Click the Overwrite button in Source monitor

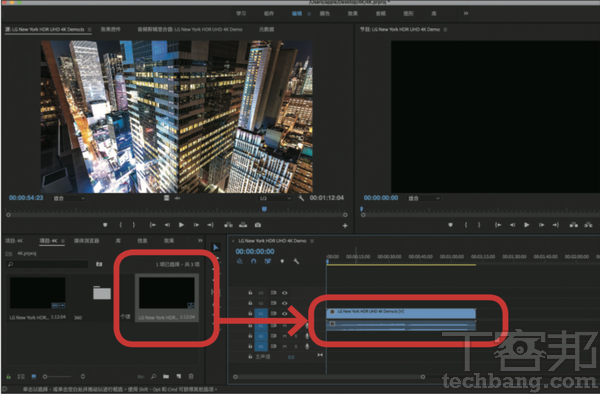[x=243, y=225]
